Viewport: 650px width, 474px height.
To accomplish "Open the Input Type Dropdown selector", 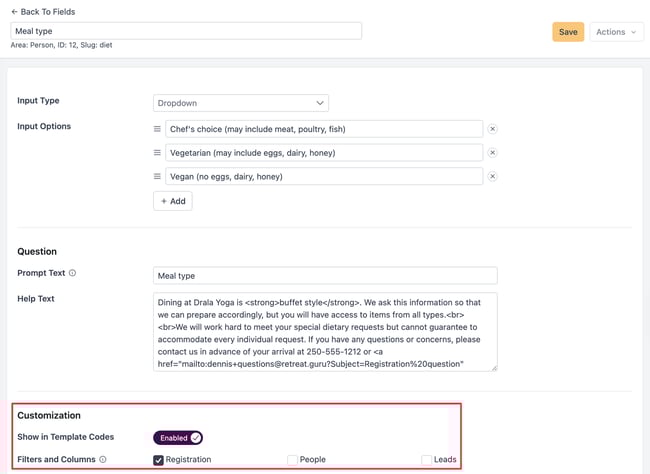I will tap(241, 103).
